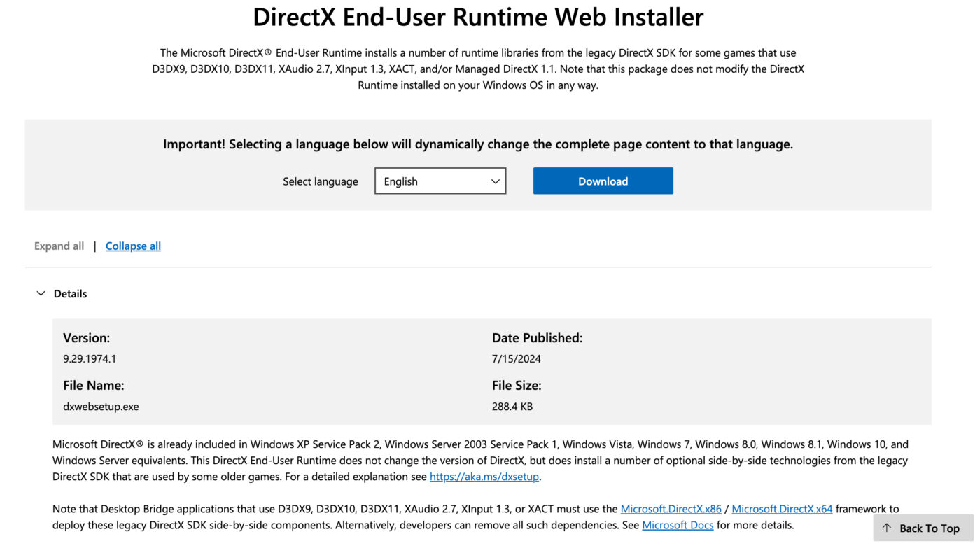Click the Date Published: label

coord(537,338)
